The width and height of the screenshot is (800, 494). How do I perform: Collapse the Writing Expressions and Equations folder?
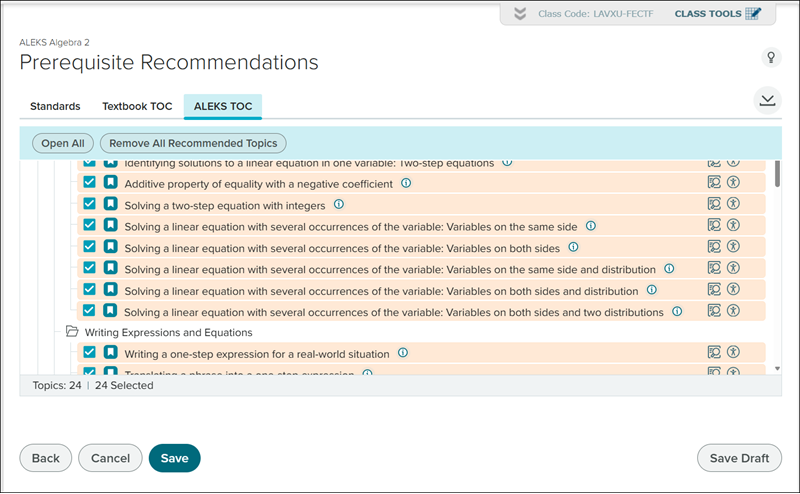[72, 332]
